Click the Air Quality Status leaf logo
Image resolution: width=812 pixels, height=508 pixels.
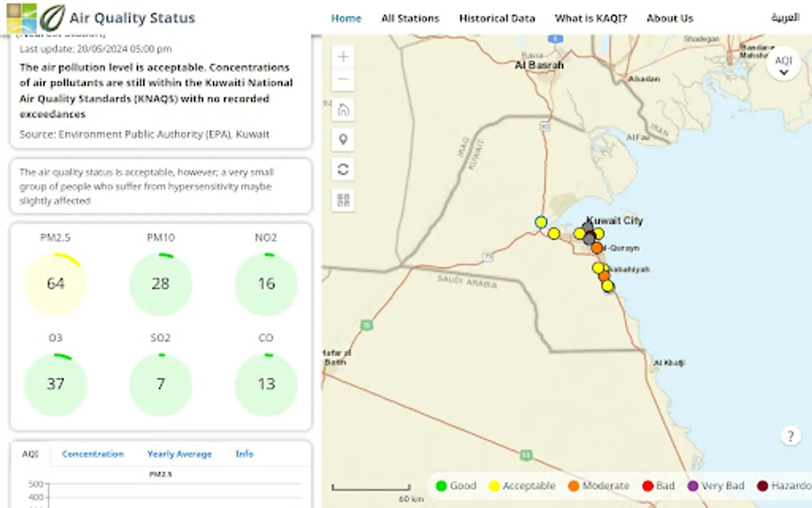(x=52, y=17)
